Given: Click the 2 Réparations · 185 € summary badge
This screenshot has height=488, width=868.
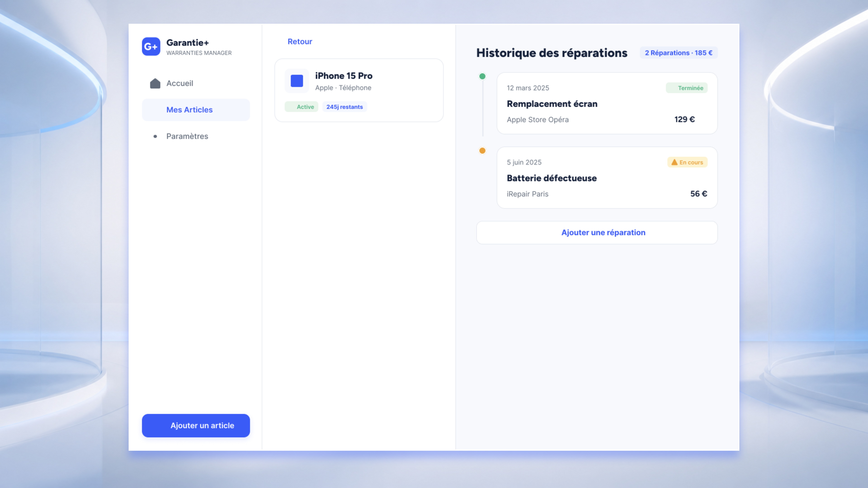Looking at the screenshot, I should point(678,53).
